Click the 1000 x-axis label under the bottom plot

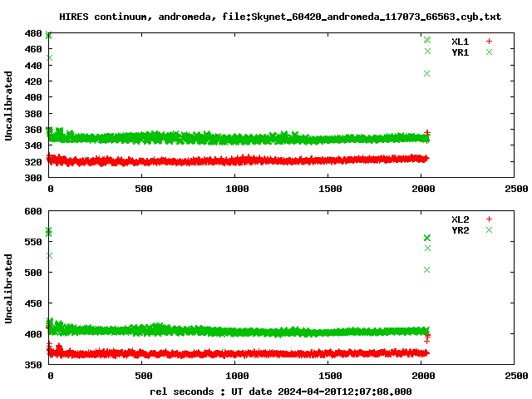pos(237,376)
